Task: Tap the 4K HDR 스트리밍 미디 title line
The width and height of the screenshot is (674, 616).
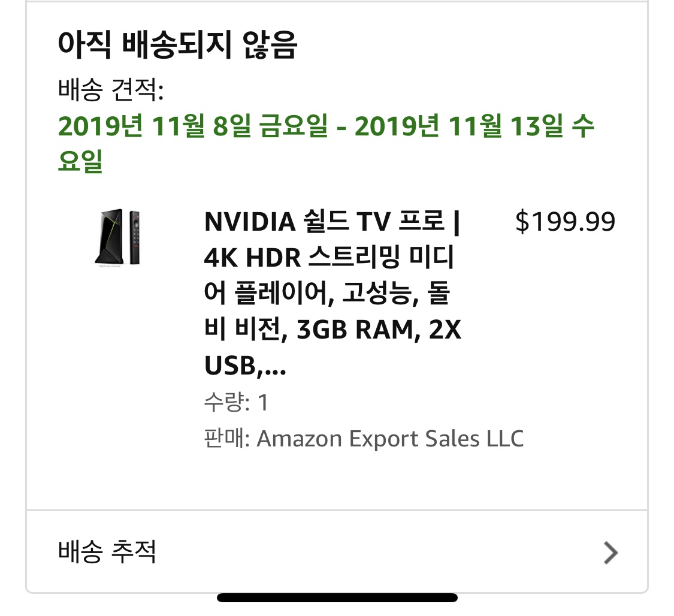Action: pyautogui.click(x=329, y=257)
